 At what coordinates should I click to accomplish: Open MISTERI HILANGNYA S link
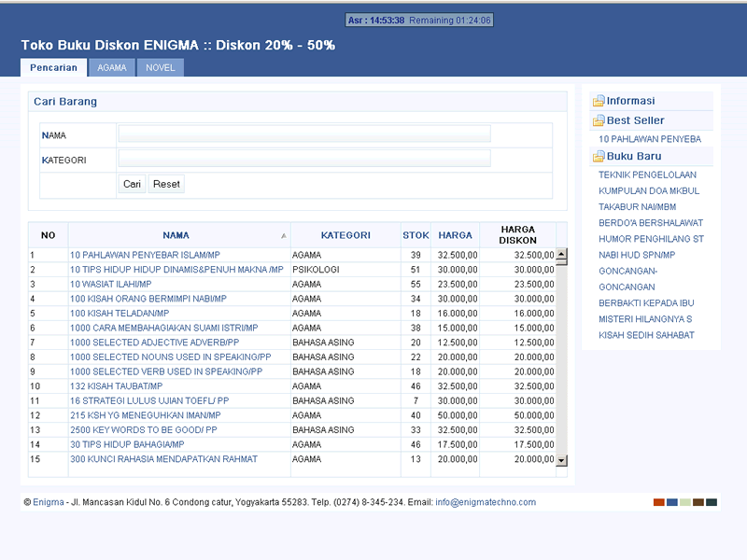pyautogui.click(x=645, y=319)
